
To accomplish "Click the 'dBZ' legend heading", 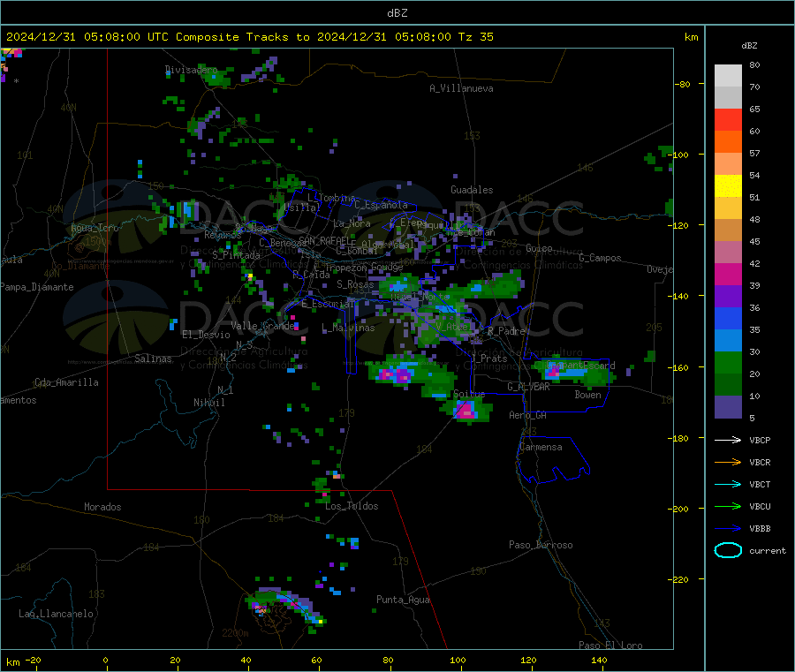I will (749, 46).
